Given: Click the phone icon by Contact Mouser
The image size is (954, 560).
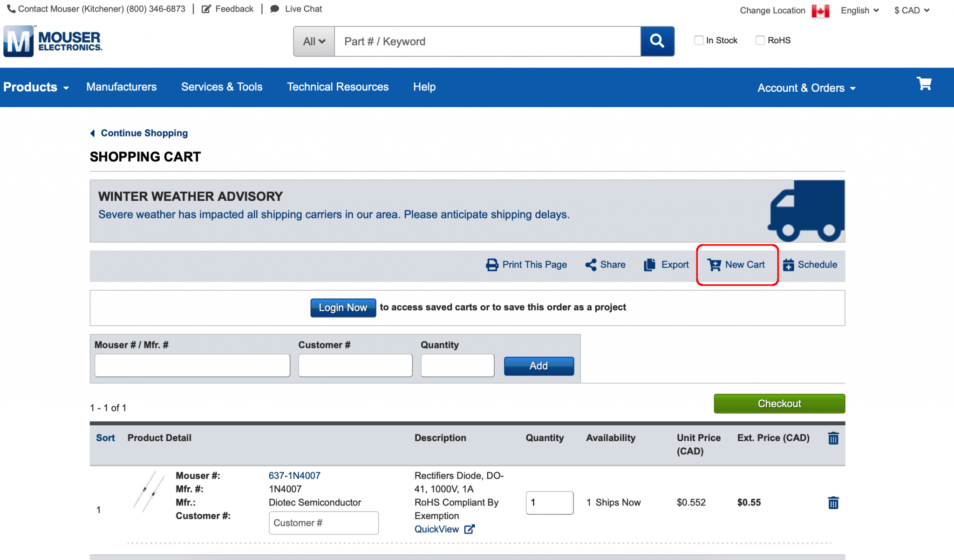Looking at the screenshot, I should (11, 9).
